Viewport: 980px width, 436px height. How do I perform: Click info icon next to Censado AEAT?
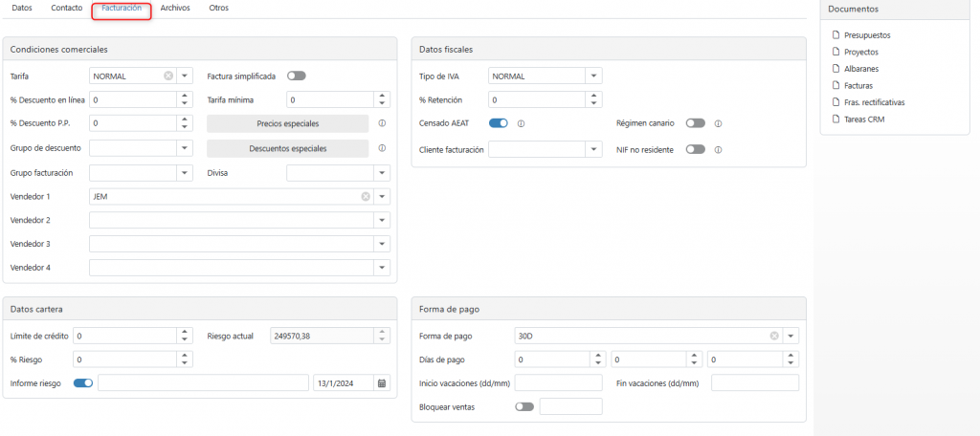coord(521,123)
